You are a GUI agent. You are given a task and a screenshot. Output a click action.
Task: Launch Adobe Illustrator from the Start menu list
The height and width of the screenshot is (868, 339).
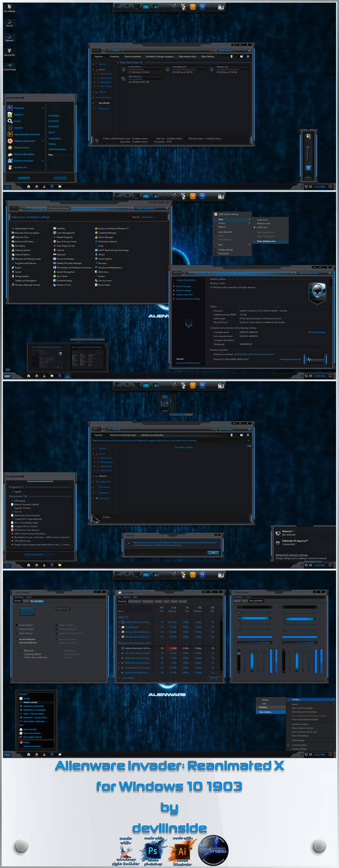(23, 134)
